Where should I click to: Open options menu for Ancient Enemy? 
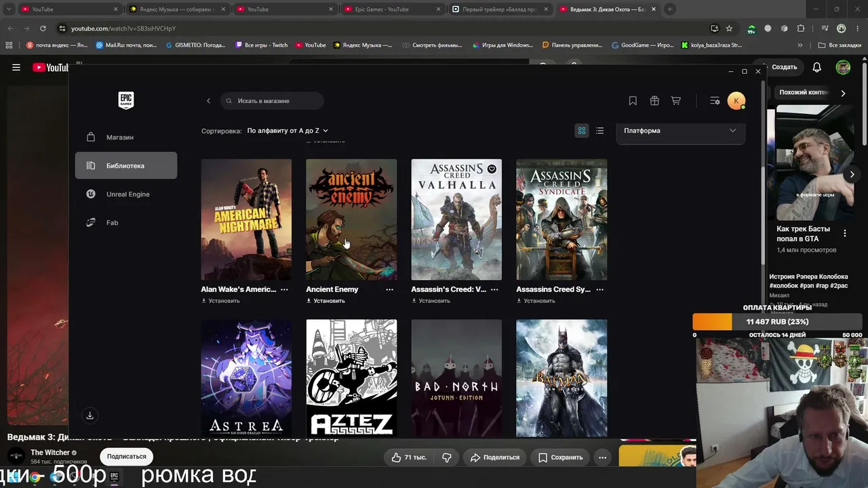[389, 289]
